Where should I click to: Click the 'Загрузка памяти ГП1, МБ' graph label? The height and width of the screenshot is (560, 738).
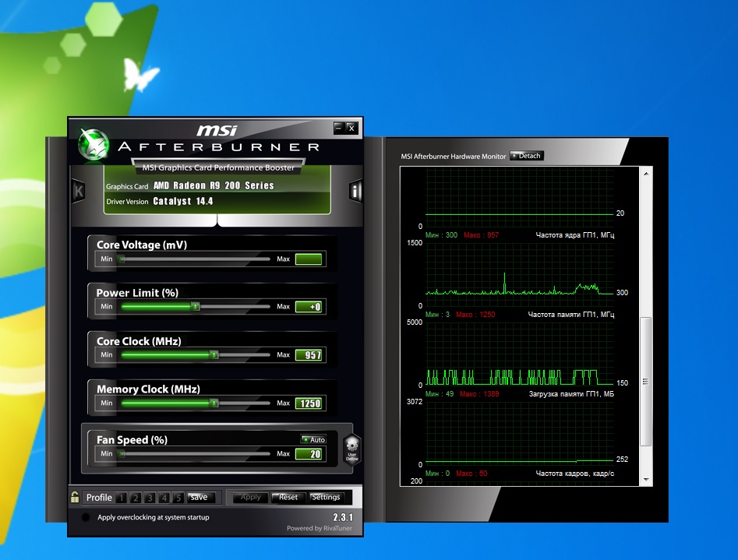click(571, 394)
